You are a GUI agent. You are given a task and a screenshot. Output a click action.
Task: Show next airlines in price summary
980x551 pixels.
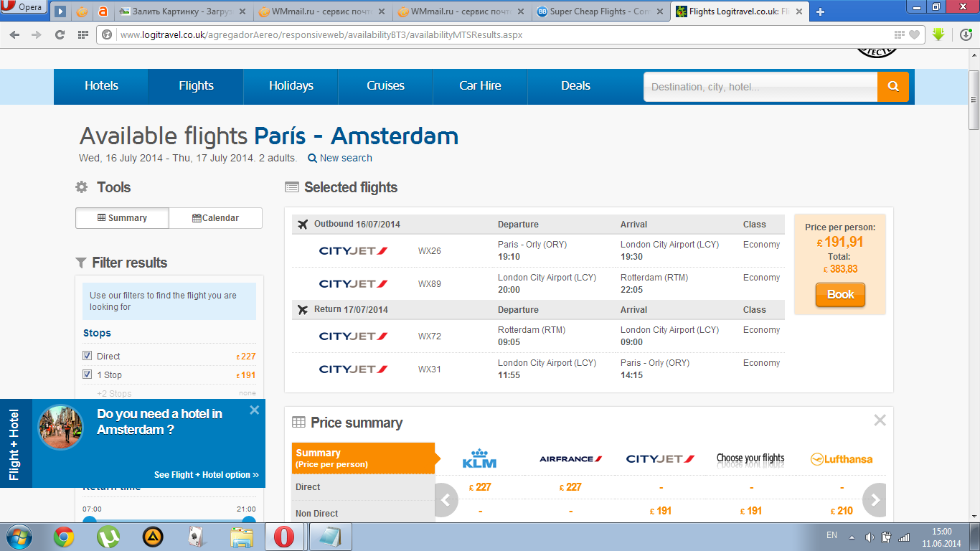click(875, 500)
